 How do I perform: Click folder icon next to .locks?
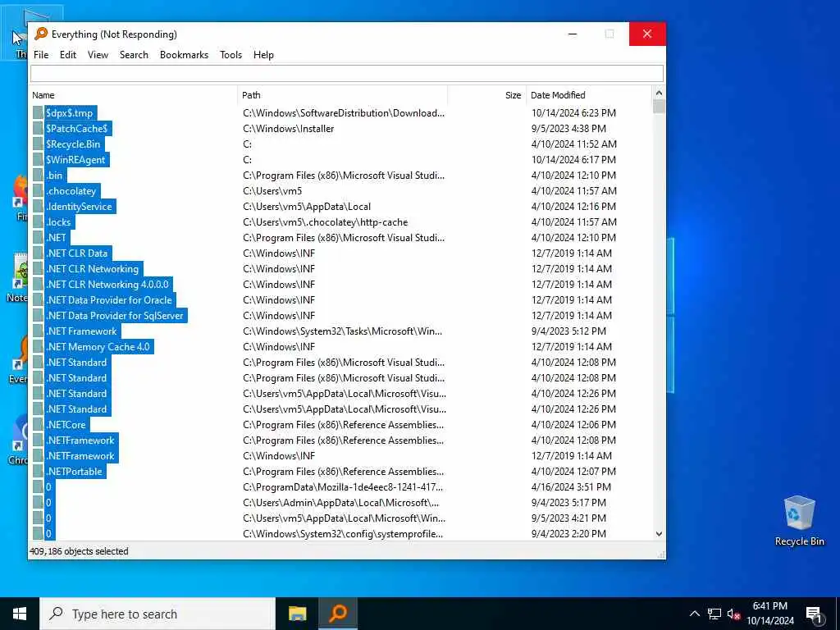[x=38, y=221]
